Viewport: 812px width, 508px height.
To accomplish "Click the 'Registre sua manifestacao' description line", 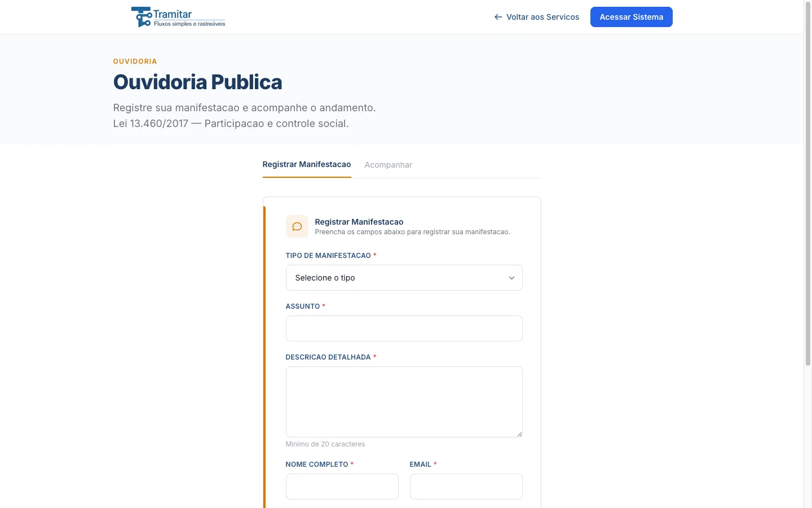I will 245,108.
